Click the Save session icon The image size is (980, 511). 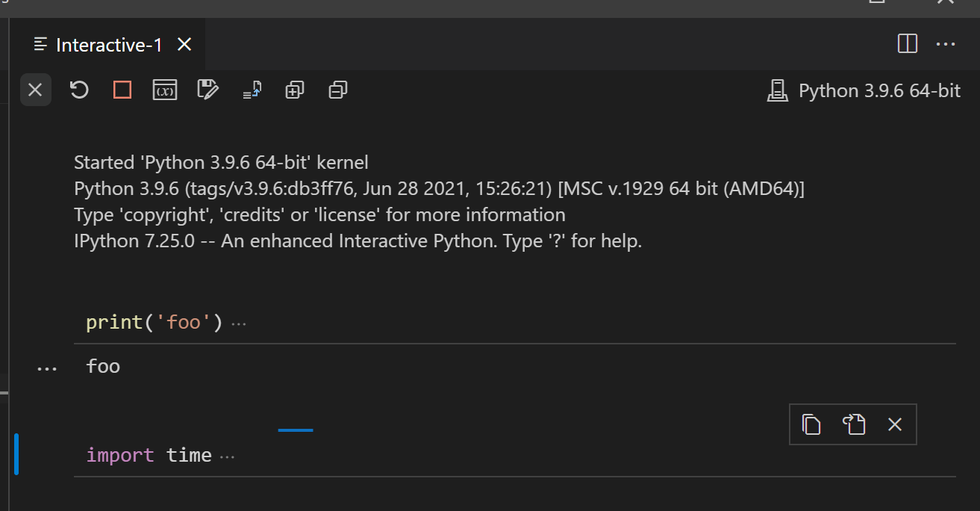point(208,90)
